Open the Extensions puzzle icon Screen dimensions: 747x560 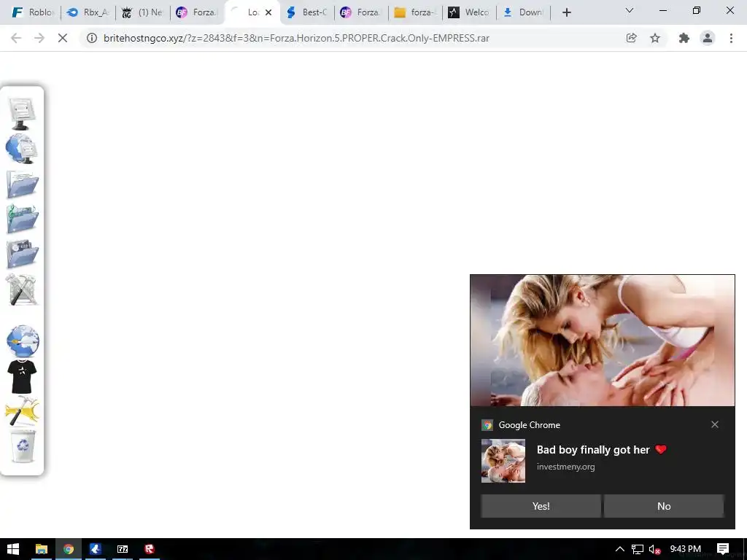684,38
